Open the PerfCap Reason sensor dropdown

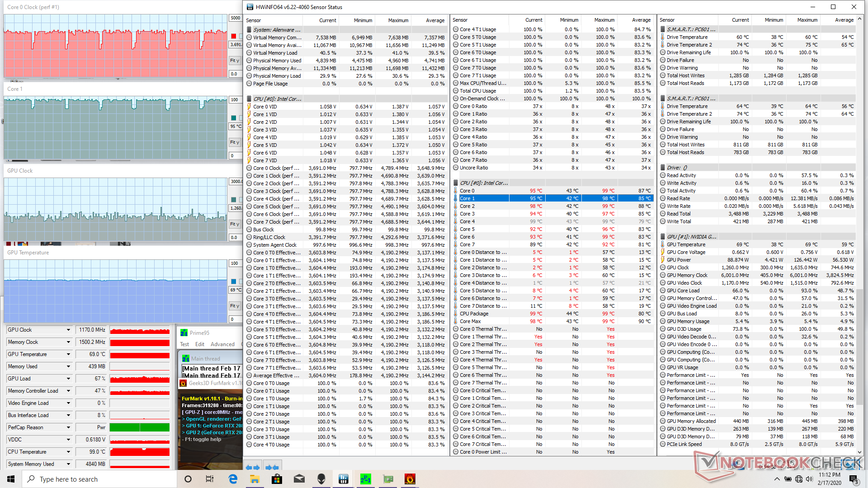coord(69,427)
